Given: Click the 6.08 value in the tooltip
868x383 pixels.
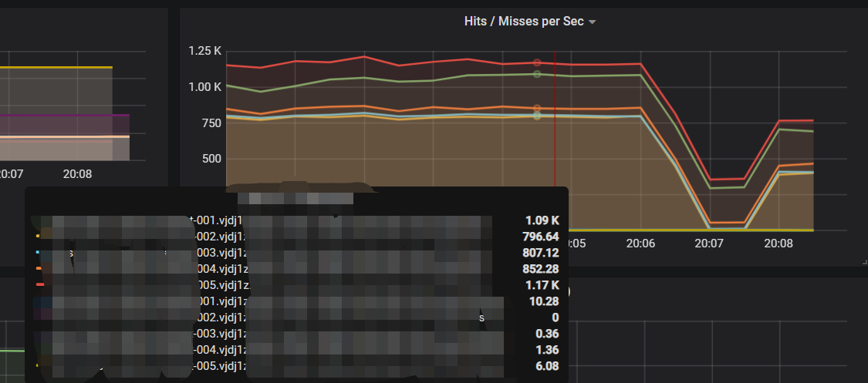Looking at the screenshot, I should [x=547, y=366].
